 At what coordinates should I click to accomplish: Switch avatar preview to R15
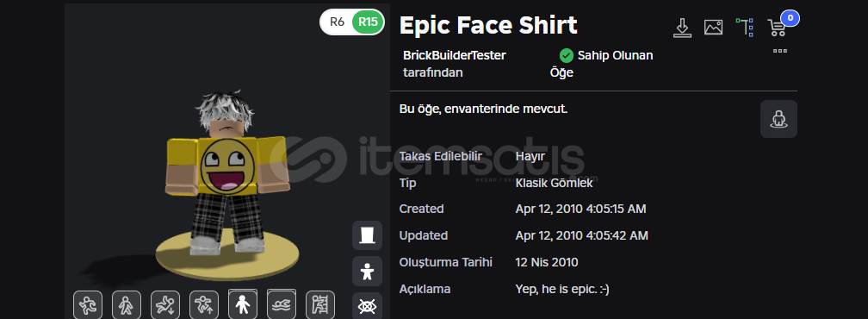tap(369, 22)
